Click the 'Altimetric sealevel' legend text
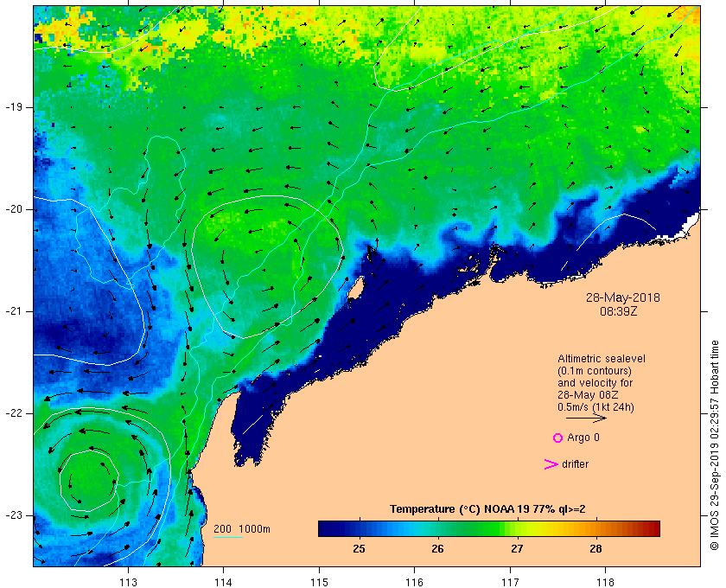 [602, 359]
